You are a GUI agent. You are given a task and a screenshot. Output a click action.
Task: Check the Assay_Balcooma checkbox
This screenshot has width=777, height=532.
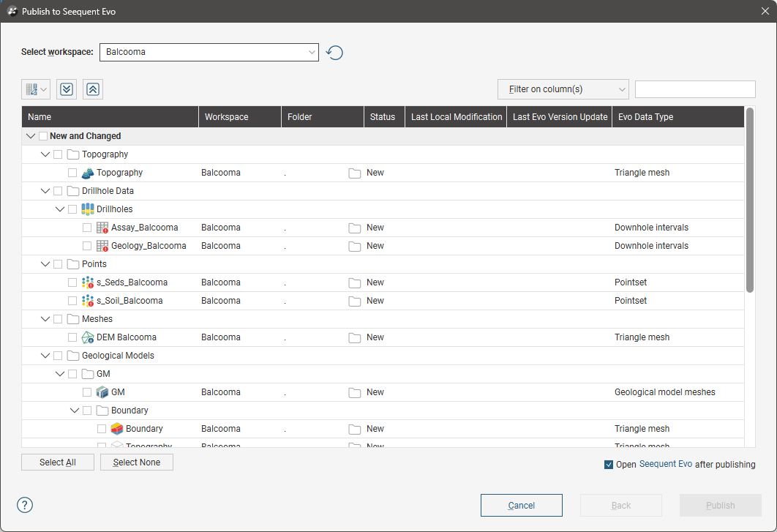tap(87, 228)
